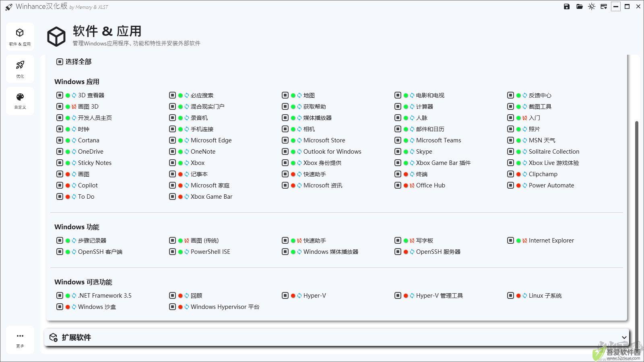Screen dimensions: 644x362
Task: Click the red crossed icon beside 入门
Action: 525,118
